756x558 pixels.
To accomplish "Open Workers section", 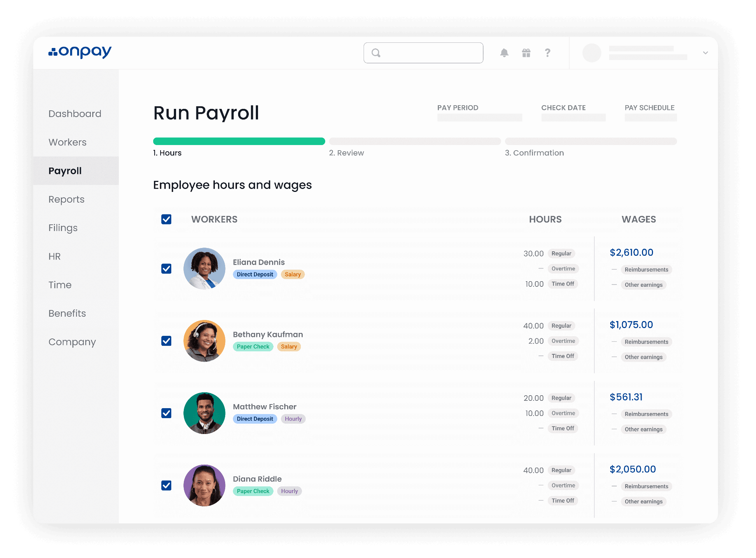I will coord(68,142).
